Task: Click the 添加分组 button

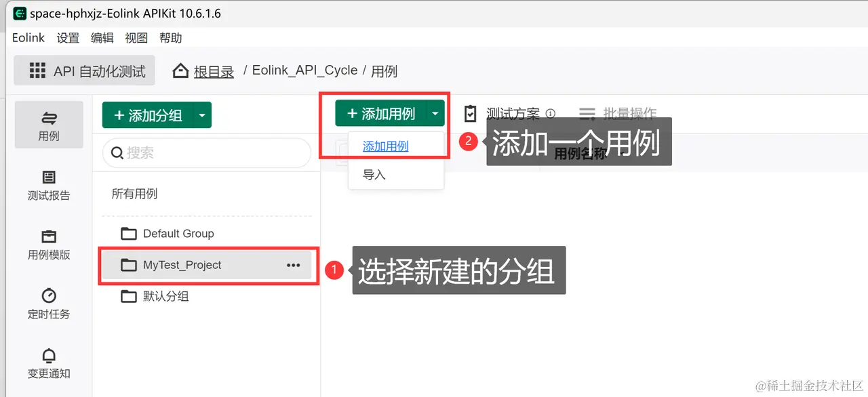Action: coord(148,115)
